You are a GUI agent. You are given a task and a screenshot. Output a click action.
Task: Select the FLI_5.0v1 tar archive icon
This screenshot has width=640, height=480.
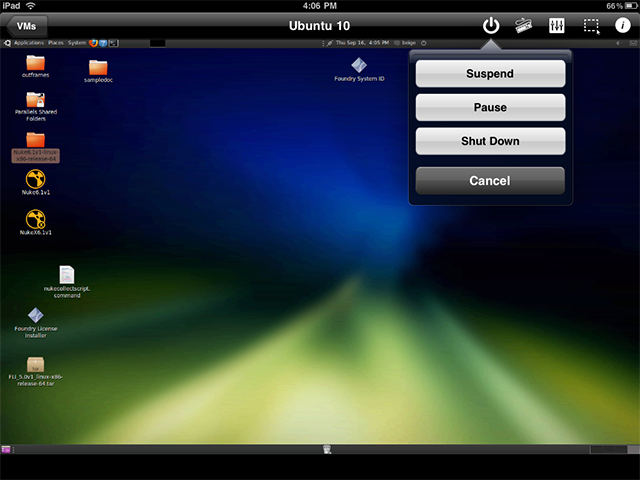36,371
